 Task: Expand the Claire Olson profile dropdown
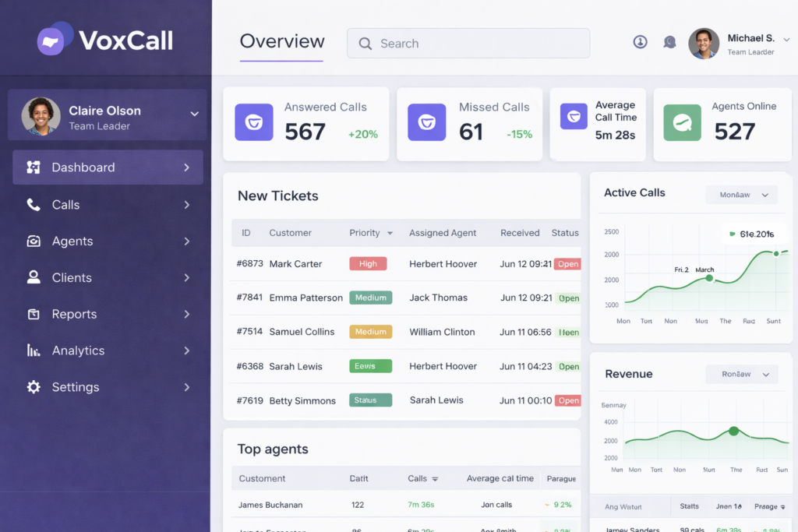[194, 114]
